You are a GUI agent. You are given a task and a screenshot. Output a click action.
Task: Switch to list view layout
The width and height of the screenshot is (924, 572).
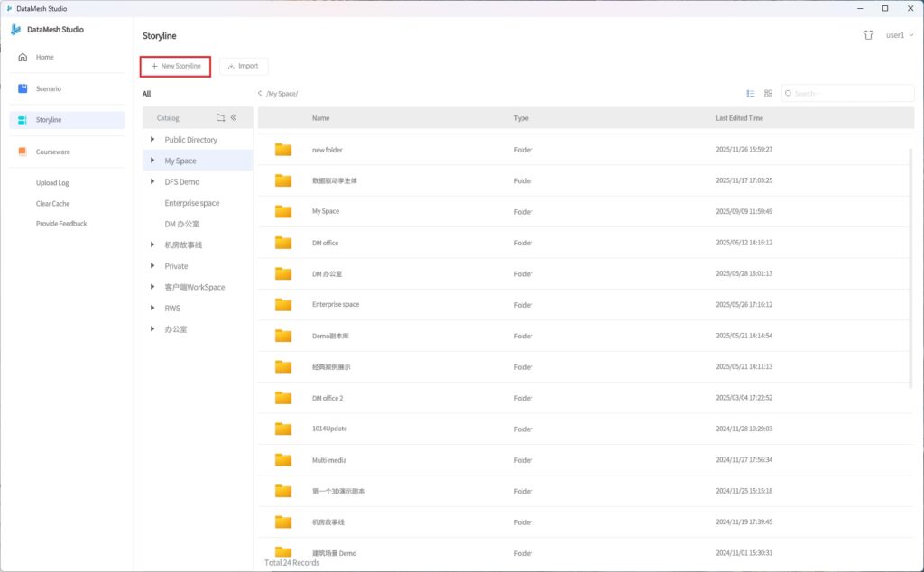tap(750, 94)
